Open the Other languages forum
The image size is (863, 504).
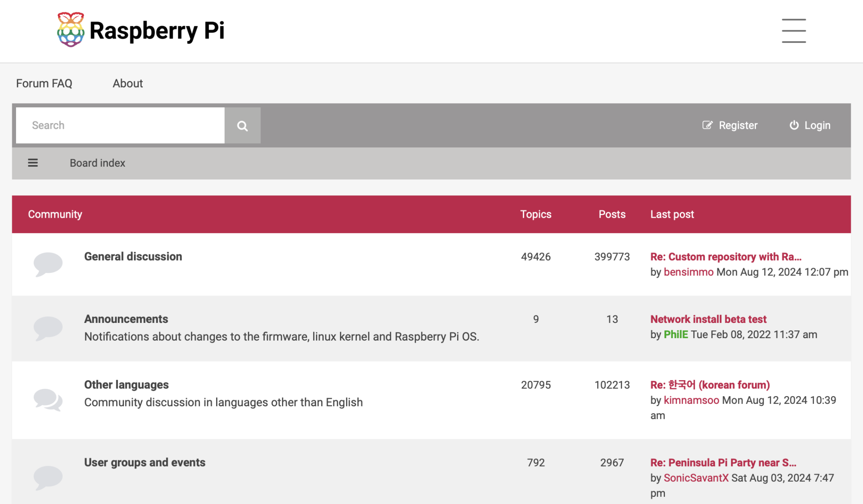pyautogui.click(x=126, y=384)
